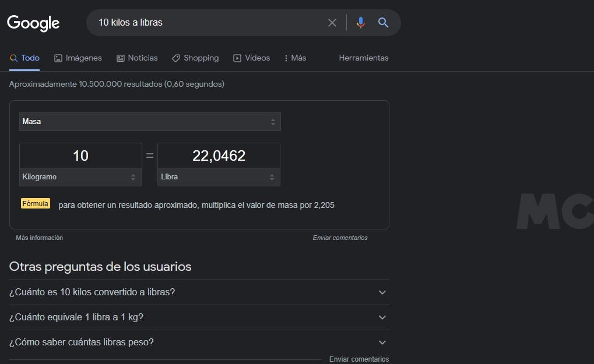The width and height of the screenshot is (594, 364).
Task: Go to the Vídeos tab
Action: coord(251,58)
